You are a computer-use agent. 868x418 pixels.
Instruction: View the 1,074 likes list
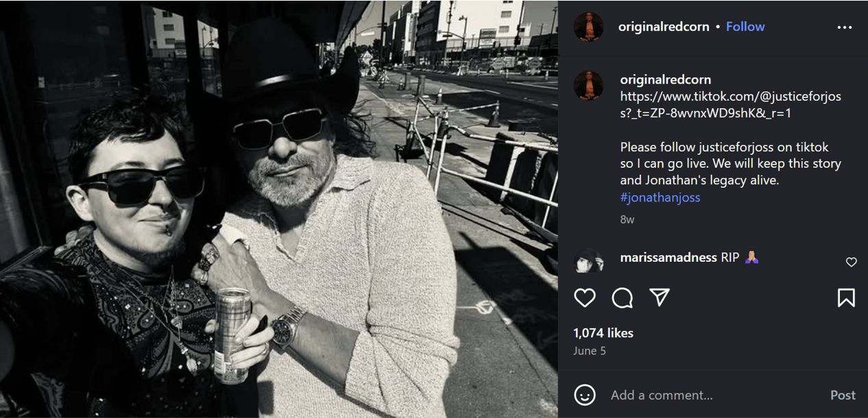click(603, 333)
